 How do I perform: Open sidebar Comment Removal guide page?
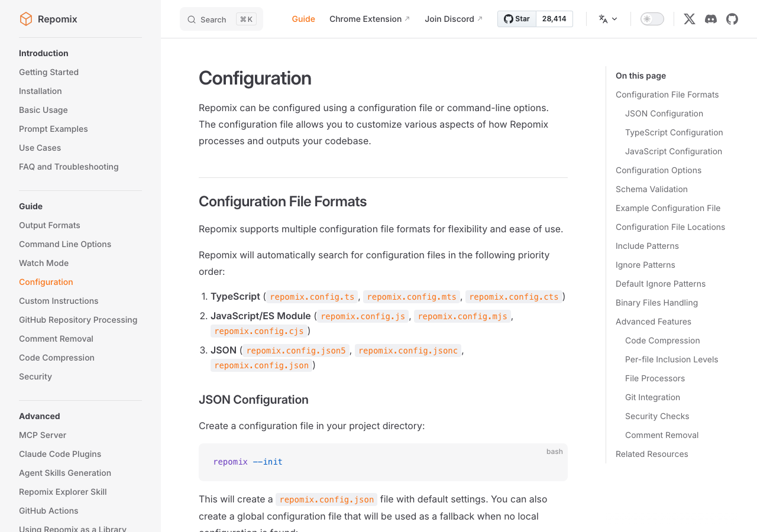pyautogui.click(x=56, y=339)
